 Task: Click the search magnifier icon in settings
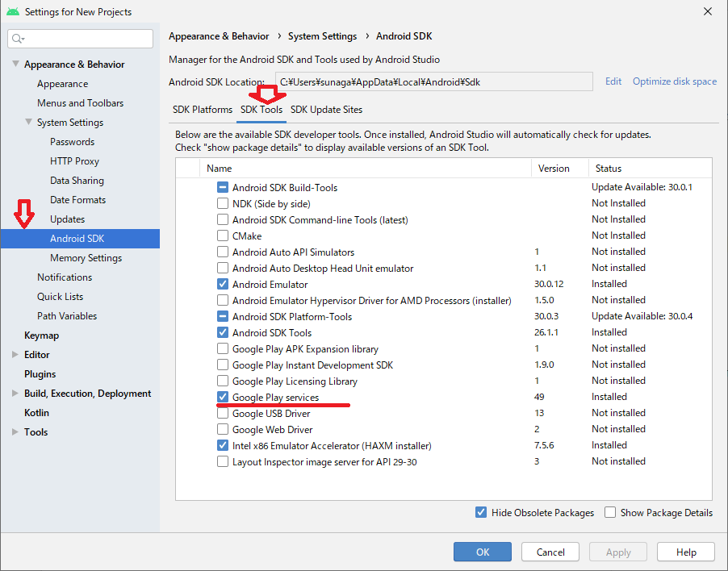19,39
